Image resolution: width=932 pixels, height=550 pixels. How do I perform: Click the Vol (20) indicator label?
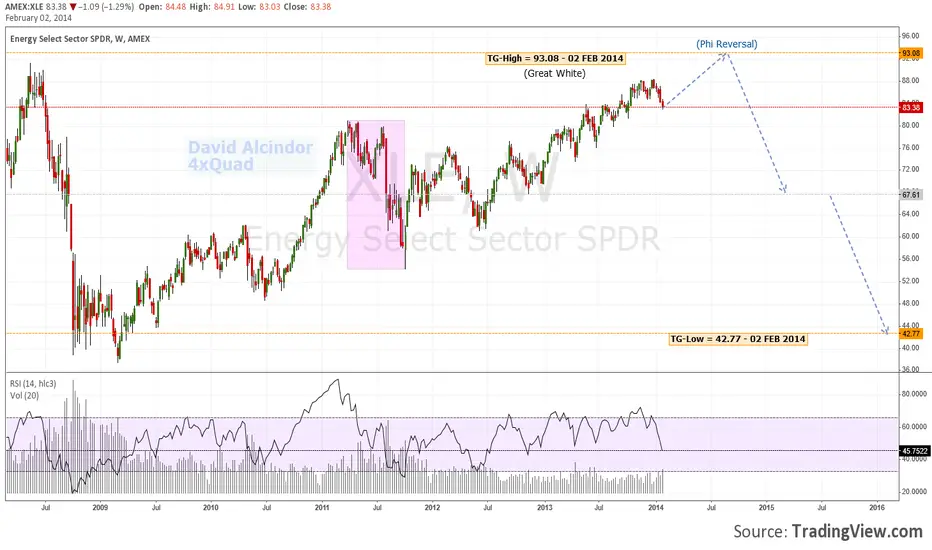(24, 395)
